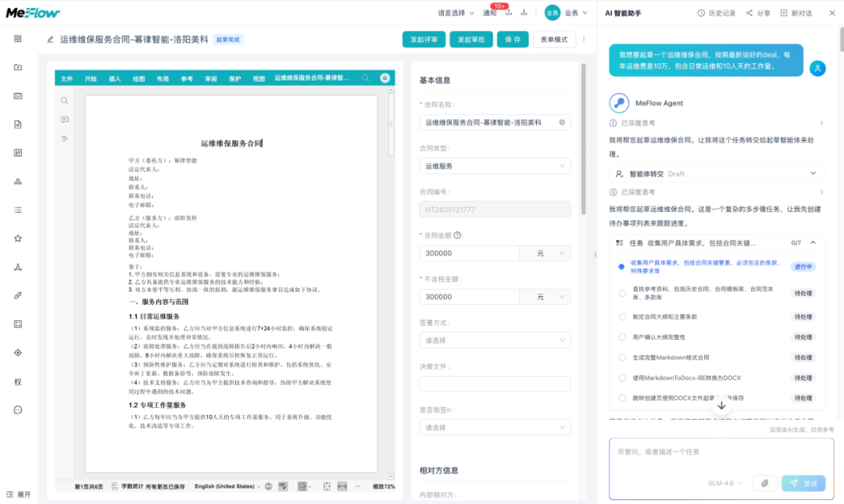Click the scroll-down arrow in AI chat
844x504 pixels.
click(x=722, y=406)
